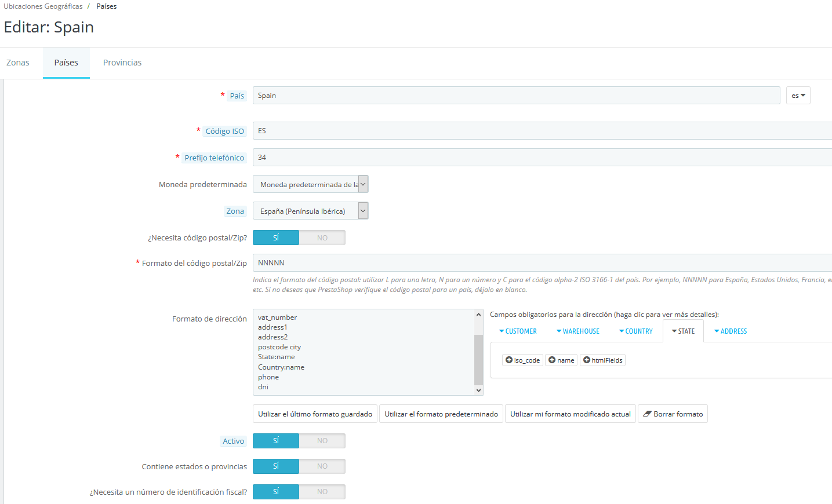Click the plus icon on name field

[552, 360]
